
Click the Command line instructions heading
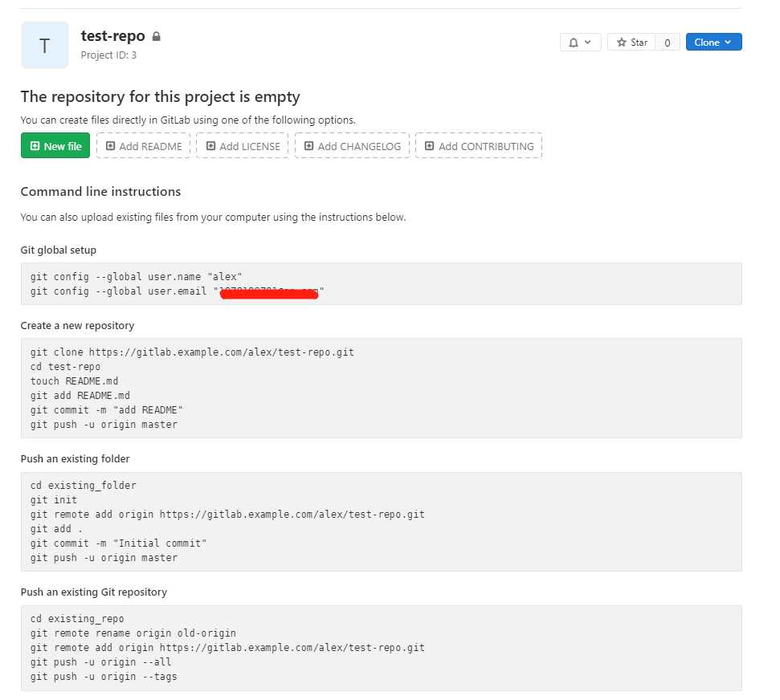point(100,192)
